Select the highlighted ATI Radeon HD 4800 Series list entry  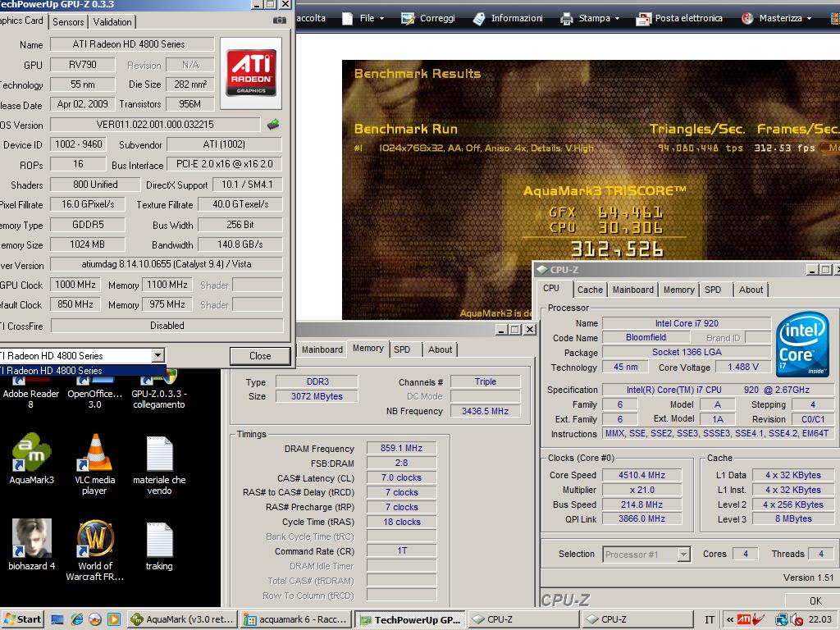click(x=83, y=370)
